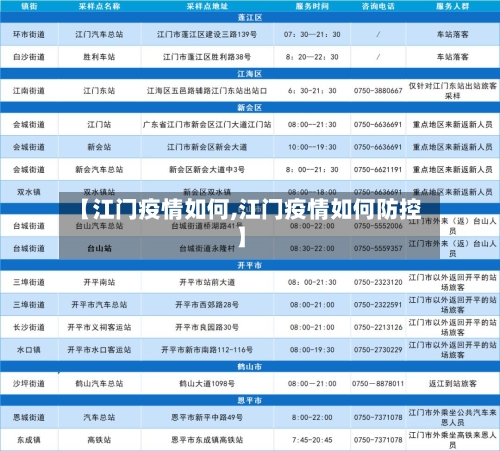Click the '高铁站' sampling point name
The image size is (500, 451).
tap(99, 440)
